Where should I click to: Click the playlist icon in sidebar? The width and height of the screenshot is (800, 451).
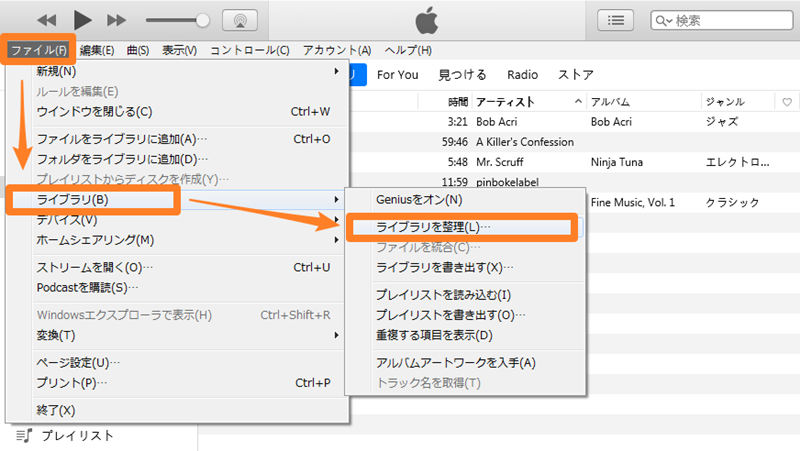click(24, 435)
